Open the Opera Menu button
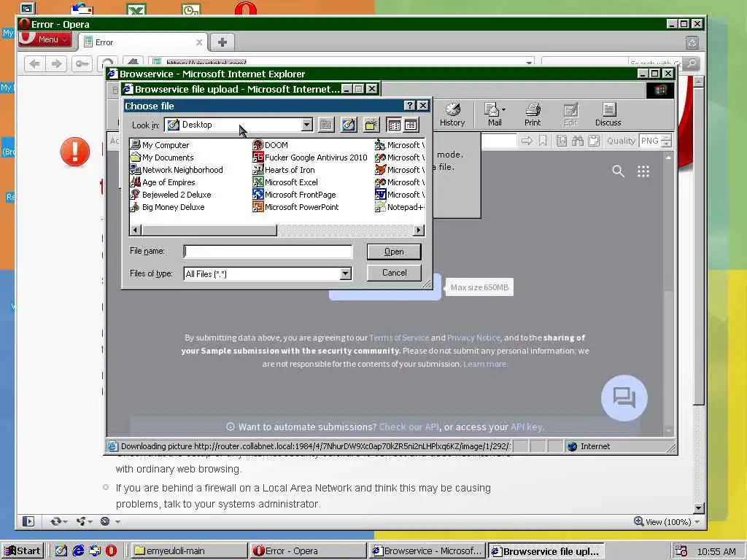 tap(45, 39)
